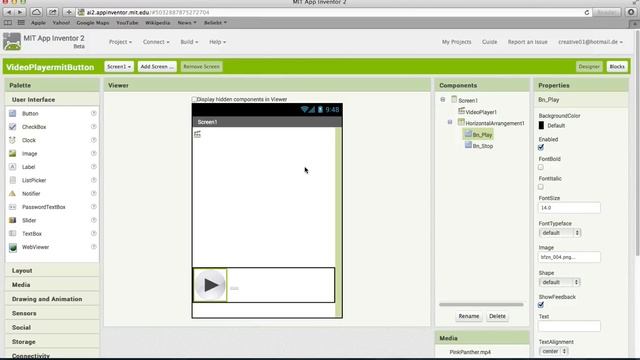Select the CheckBox palette icon
This screenshot has height=360, width=640.
coord(13,127)
